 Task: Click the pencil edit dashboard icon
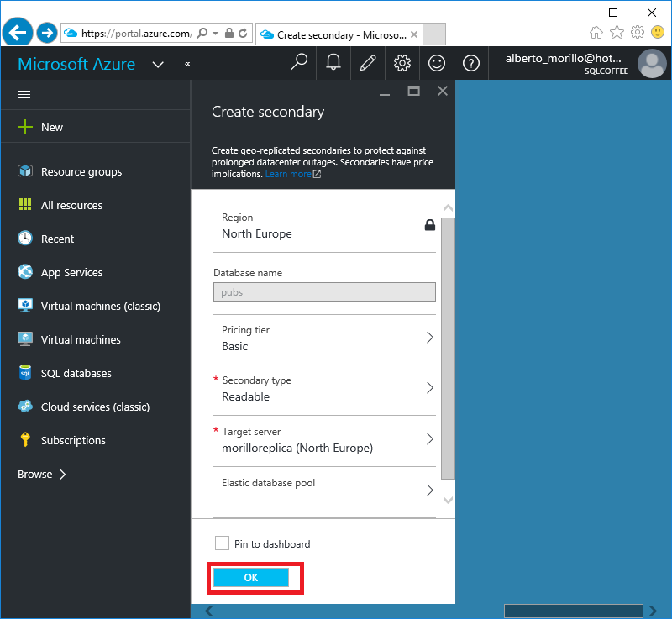(368, 63)
